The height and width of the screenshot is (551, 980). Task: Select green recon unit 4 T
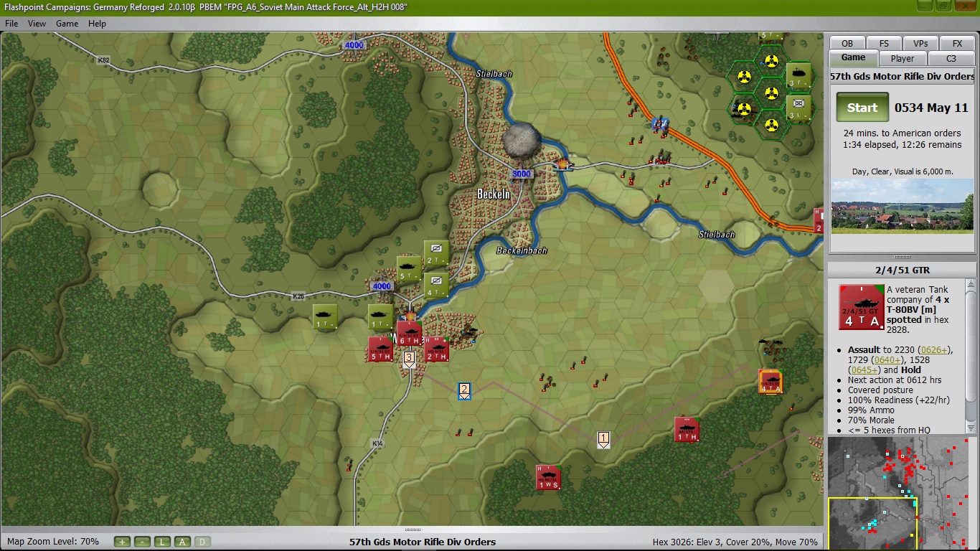(436, 285)
